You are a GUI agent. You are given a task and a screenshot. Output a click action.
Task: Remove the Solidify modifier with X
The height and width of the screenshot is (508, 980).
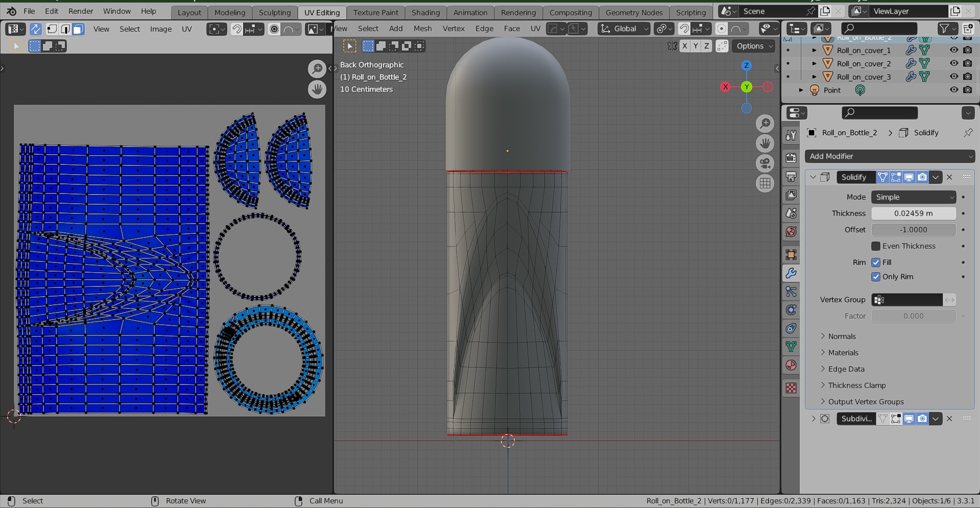pos(949,177)
